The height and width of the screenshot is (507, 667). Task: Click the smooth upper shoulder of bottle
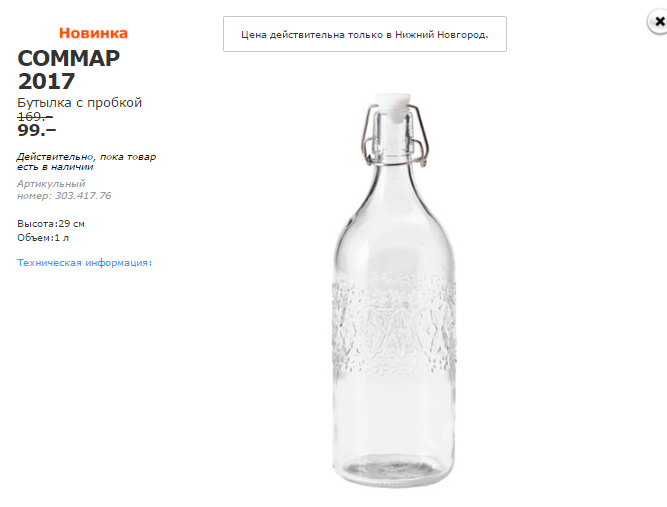click(393, 215)
